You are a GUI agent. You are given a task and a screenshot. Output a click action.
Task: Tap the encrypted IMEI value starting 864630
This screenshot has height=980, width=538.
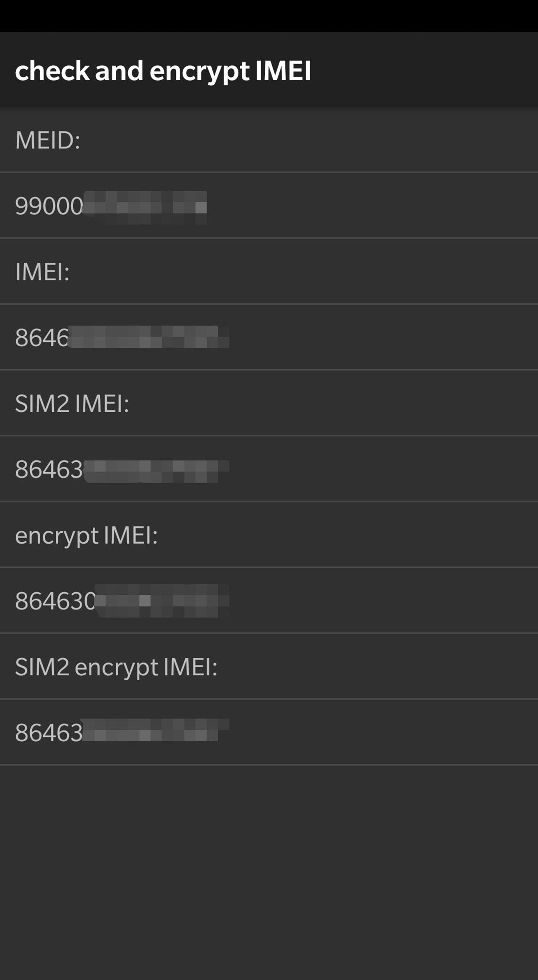122,601
